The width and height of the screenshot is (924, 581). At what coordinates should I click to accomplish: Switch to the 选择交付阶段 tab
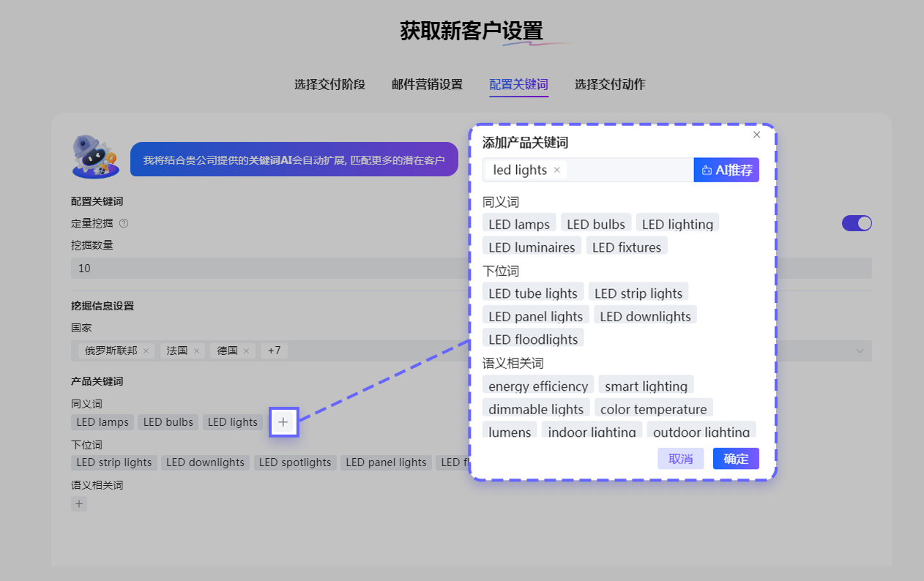coord(329,84)
